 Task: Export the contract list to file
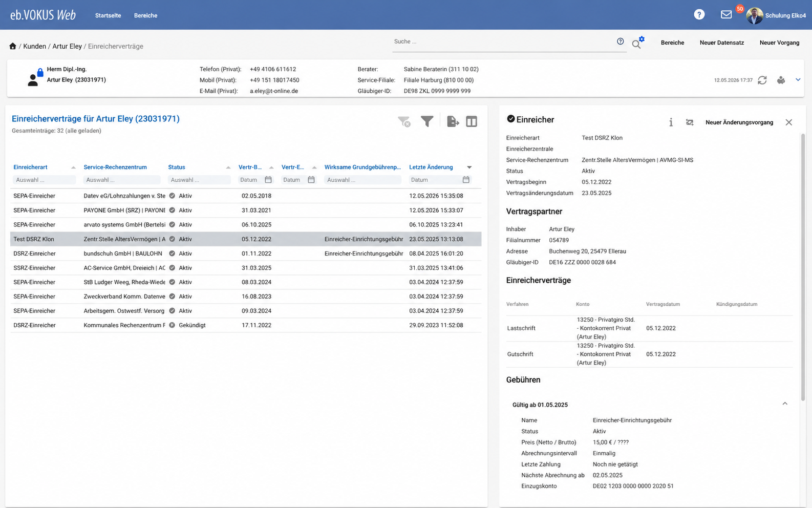pyautogui.click(x=453, y=121)
